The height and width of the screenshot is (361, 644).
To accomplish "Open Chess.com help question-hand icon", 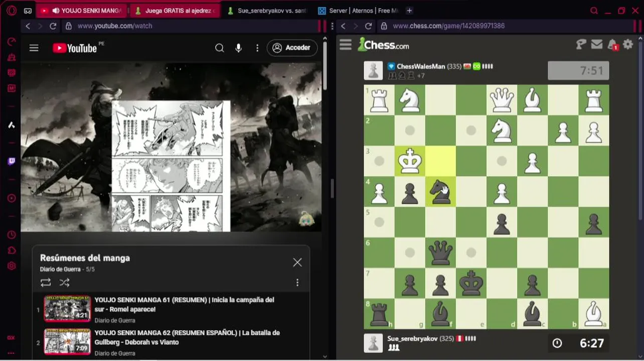I will pos(581,45).
